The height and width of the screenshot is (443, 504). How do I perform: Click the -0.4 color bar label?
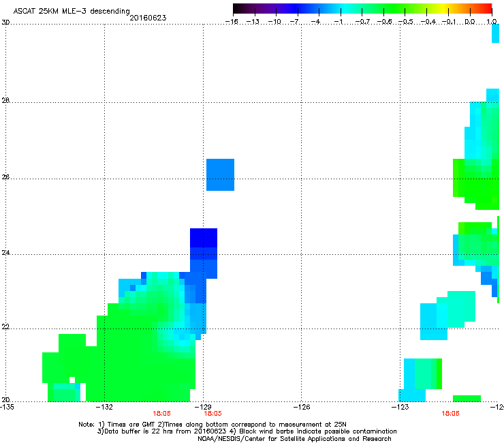point(428,22)
